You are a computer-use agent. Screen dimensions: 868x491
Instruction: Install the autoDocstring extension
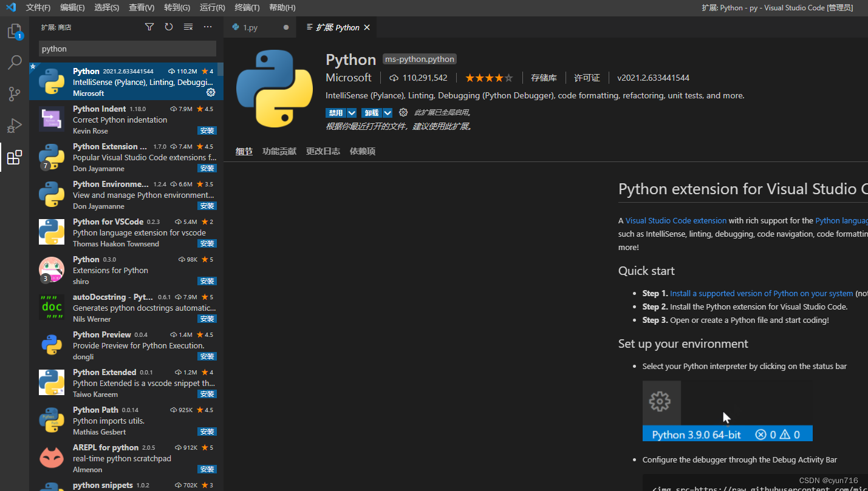[207, 319]
